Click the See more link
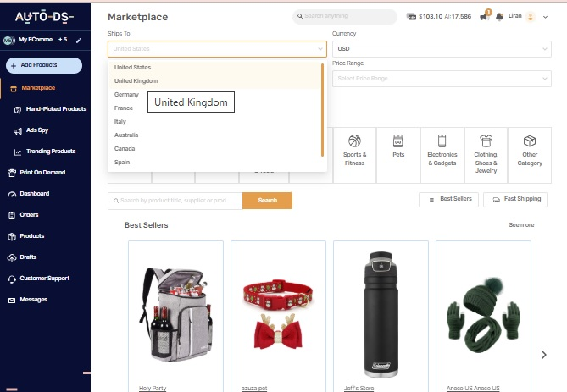 tap(521, 224)
